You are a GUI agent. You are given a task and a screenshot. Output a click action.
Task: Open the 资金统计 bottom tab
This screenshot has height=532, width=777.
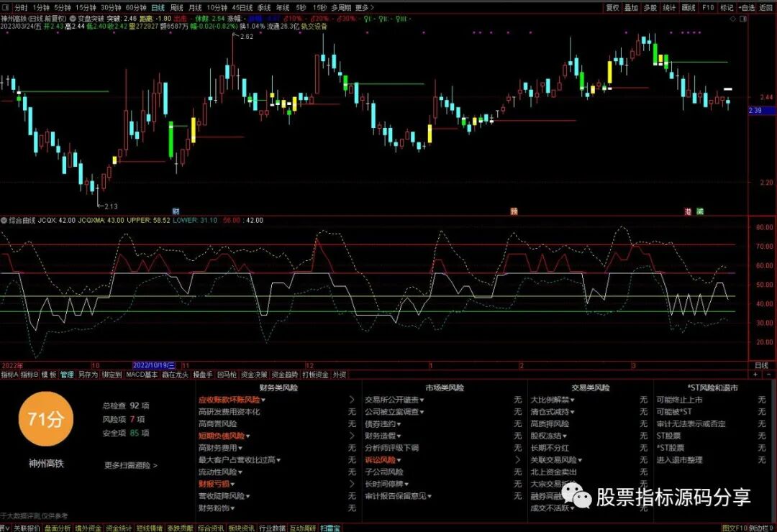tap(119, 528)
